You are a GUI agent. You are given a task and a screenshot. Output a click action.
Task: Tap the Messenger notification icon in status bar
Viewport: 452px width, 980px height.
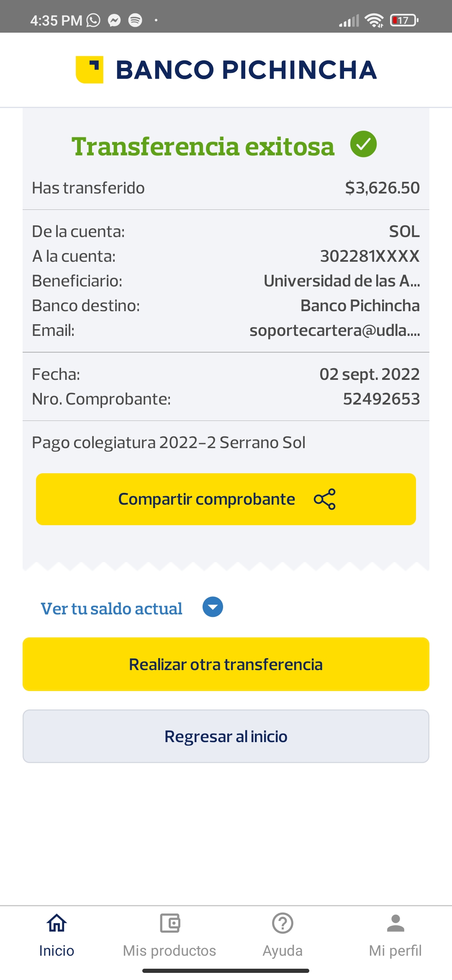(114, 20)
